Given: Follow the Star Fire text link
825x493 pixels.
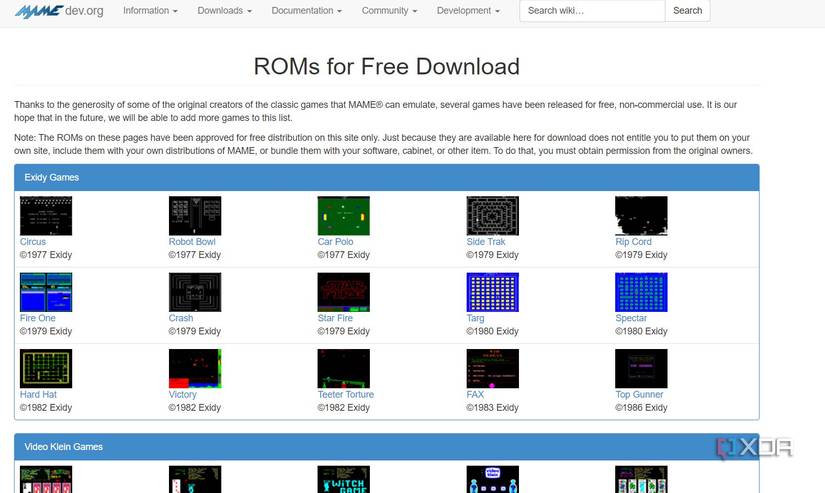Looking at the screenshot, I should pos(335,318).
